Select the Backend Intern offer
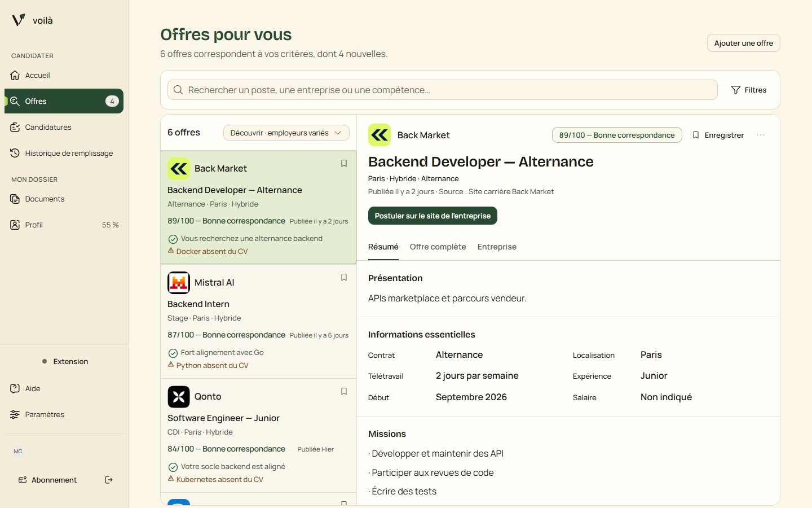 [x=198, y=304]
